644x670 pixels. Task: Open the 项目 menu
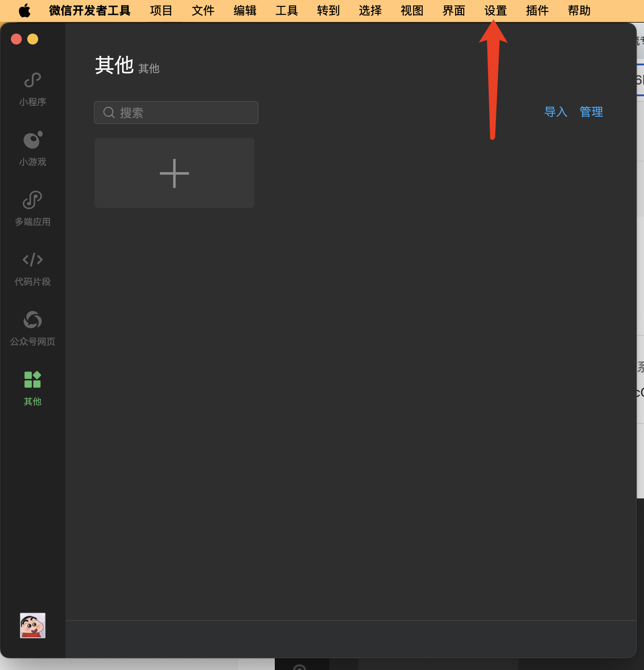161,10
